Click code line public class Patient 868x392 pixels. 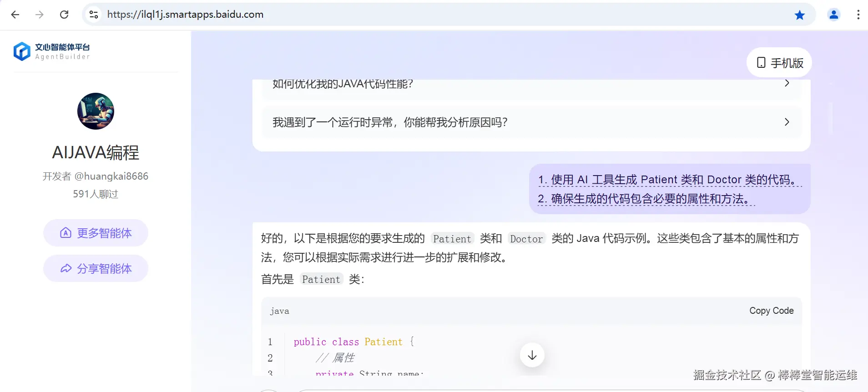[x=354, y=342]
